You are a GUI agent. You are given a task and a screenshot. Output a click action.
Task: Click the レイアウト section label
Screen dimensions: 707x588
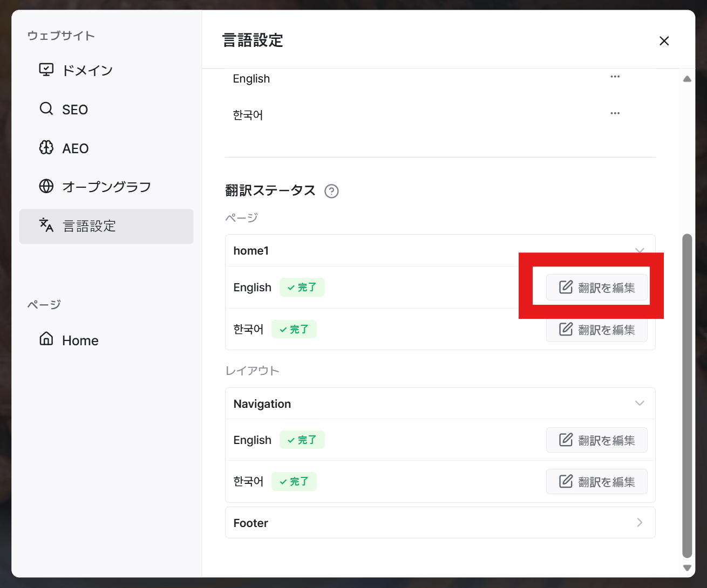pyautogui.click(x=253, y=371)
